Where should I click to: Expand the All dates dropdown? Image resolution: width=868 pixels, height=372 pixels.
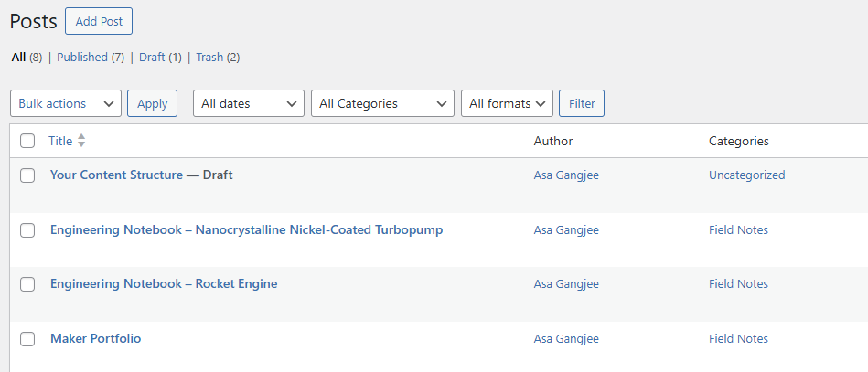[x=248, y=103]
